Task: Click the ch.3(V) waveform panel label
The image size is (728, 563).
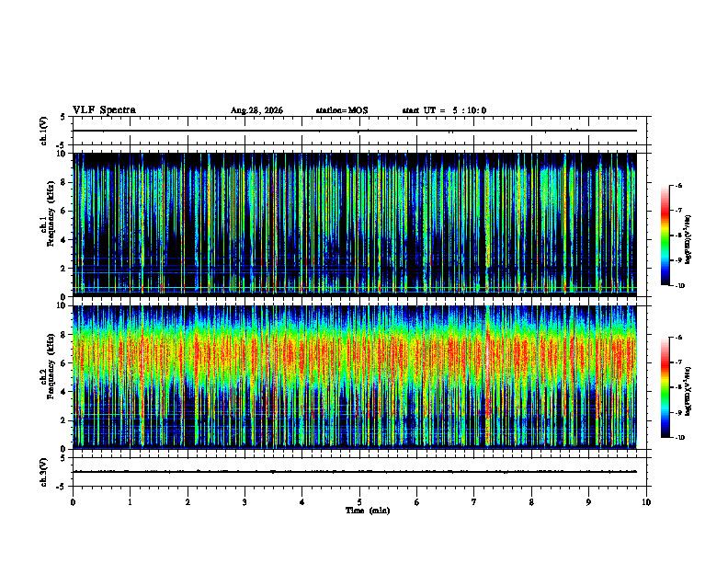Action: click(44, 472)
